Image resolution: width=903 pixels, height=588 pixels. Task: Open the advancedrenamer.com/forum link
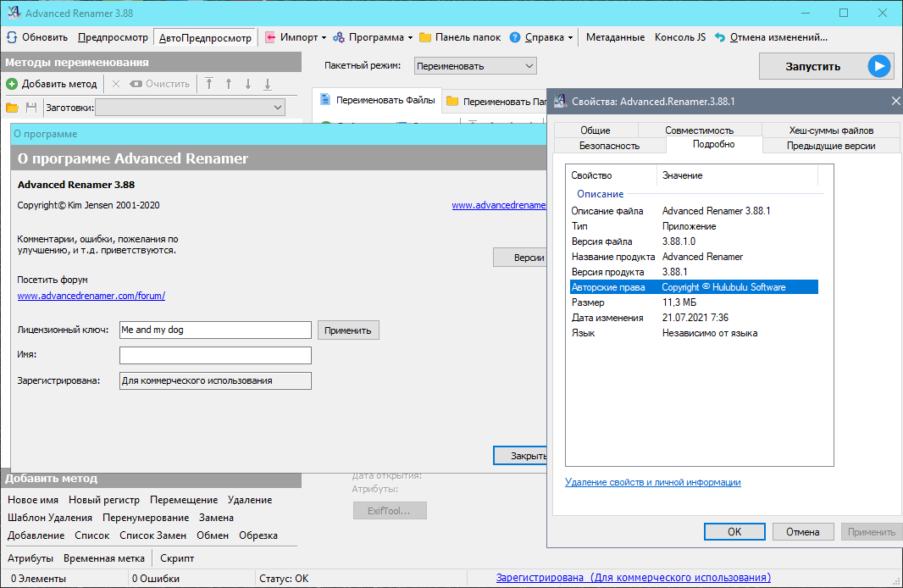[91, 296]
